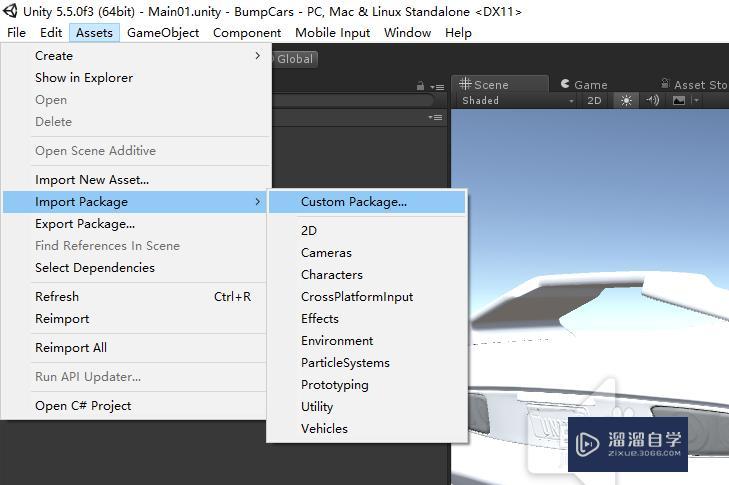This screenshot has width=729, height=485.
Task: Expand the Import Package submenu
Action: click(x=135, y=202)
